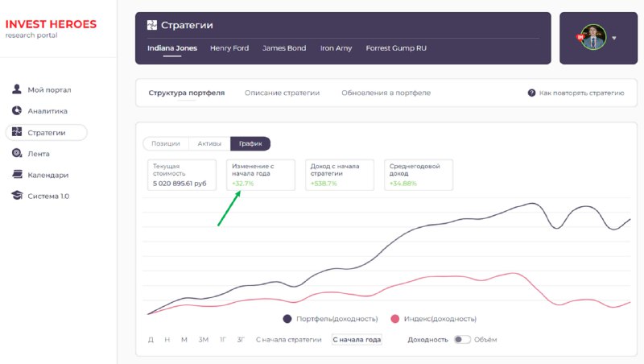Open Лента menu item

[x=39, y=154]
